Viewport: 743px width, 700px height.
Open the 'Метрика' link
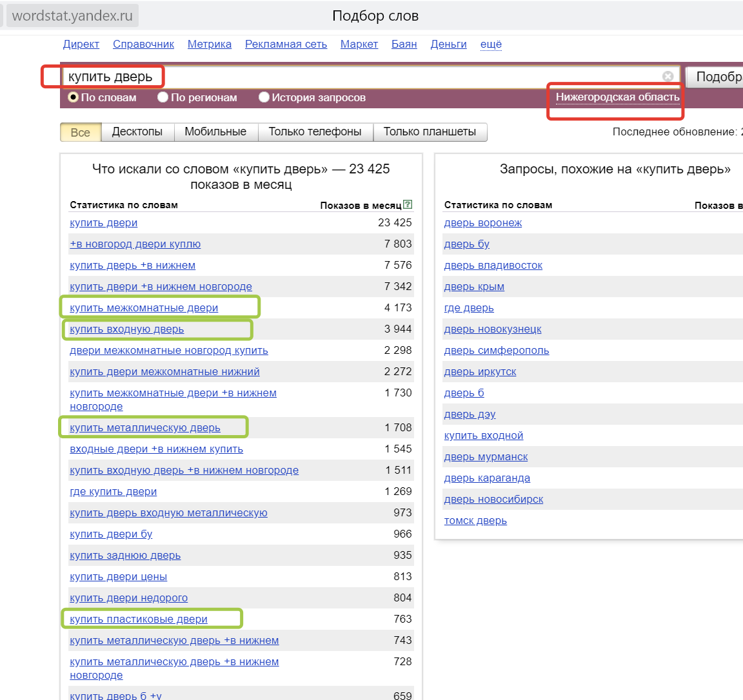[210, 44]
